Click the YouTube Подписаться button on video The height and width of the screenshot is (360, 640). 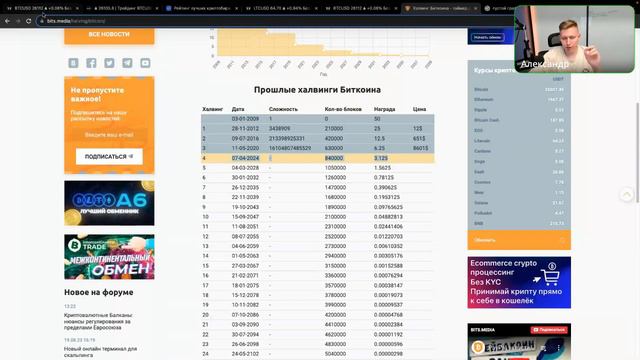tap(549, 330)
